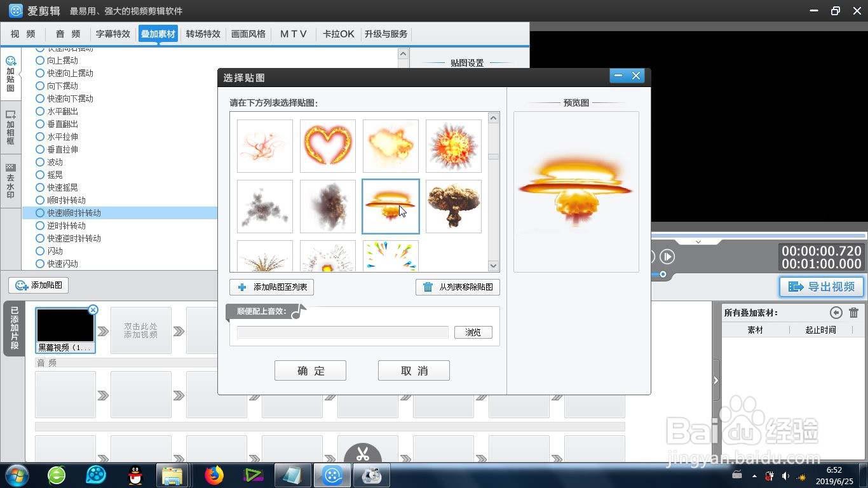Click the volume speaker icon in system tray
Screen dimensions: 868x488
point(785,476)
